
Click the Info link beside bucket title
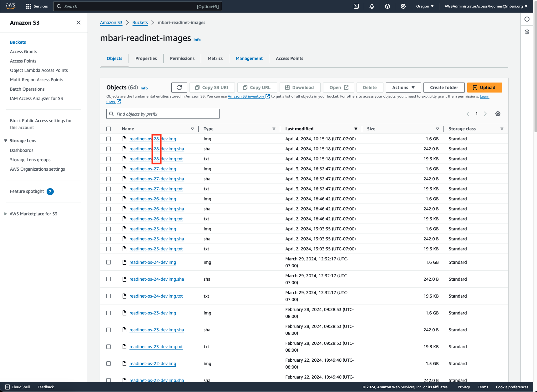pos(197,40)
